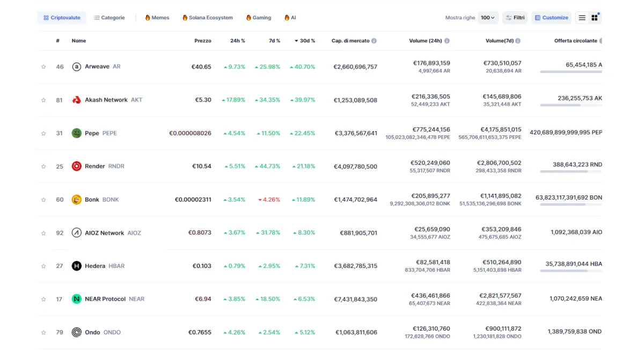The image size is (644, 350).
Task: Sort the table by 7d % header
Action: coord(274,41)
